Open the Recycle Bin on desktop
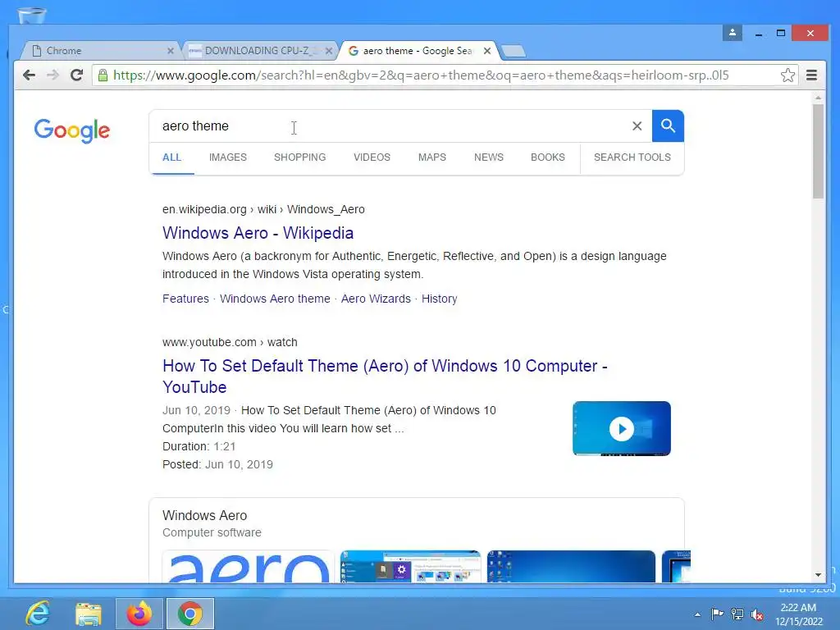840x630 pixels. (x=32, y=15)
